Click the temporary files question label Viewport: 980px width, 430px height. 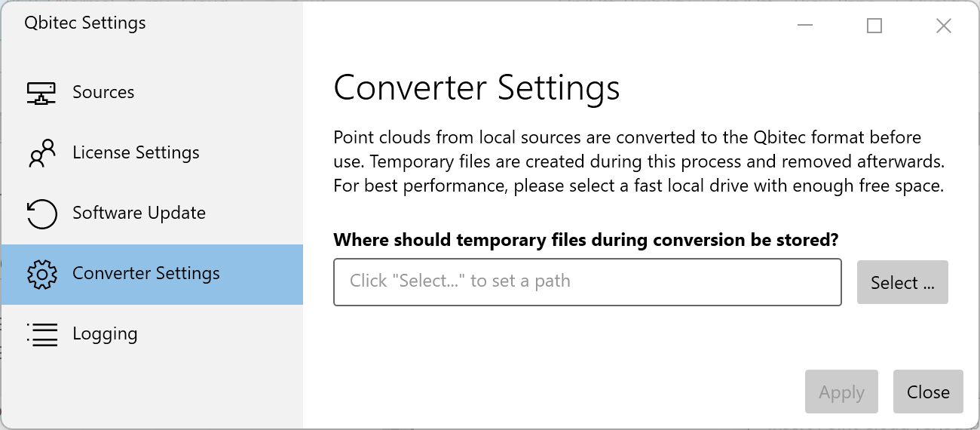click(x=586, y=240)
